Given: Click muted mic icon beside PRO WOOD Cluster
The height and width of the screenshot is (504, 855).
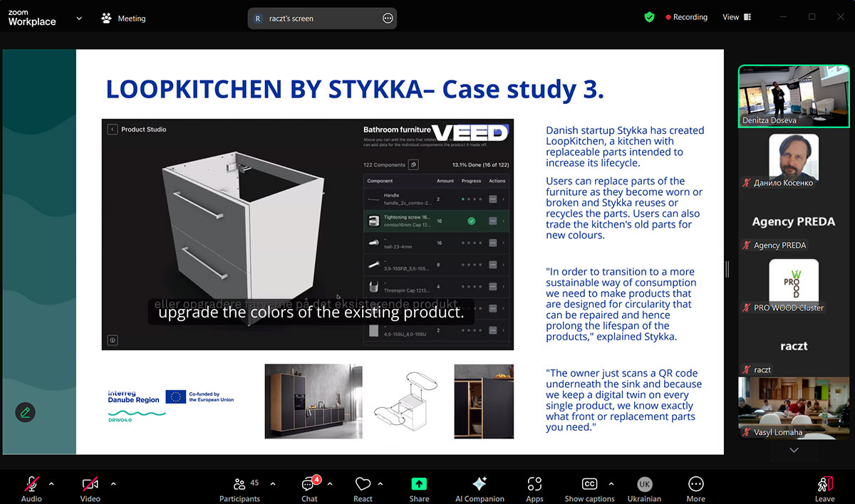Looking at the screenshot, I should [x=747, y=308].
